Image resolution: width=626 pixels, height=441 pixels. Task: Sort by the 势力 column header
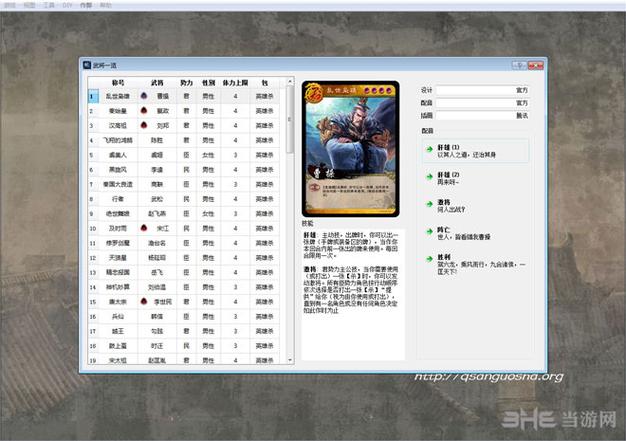click(x=186, y=83)
